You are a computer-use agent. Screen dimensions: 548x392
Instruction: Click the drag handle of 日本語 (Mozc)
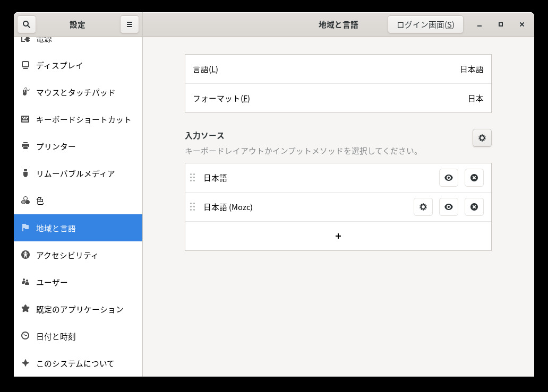193,207
